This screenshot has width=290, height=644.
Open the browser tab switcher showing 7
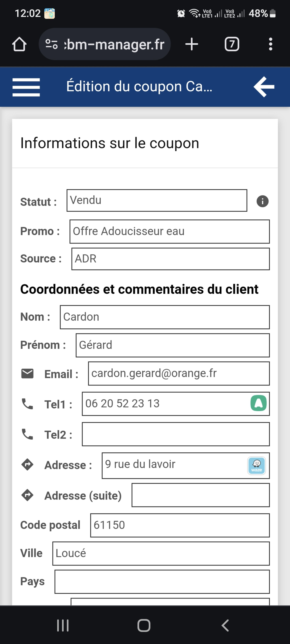pos(232,44)
